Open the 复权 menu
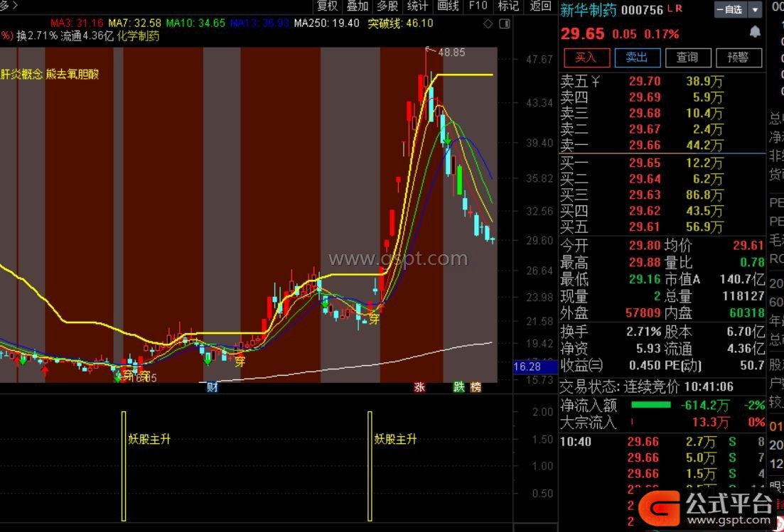The width and height of the screenshot is (784, 532). click(x=328, y=6)
